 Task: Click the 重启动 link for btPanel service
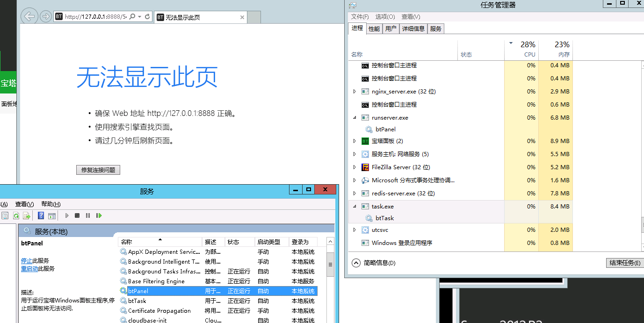click(x=29, y=269)
